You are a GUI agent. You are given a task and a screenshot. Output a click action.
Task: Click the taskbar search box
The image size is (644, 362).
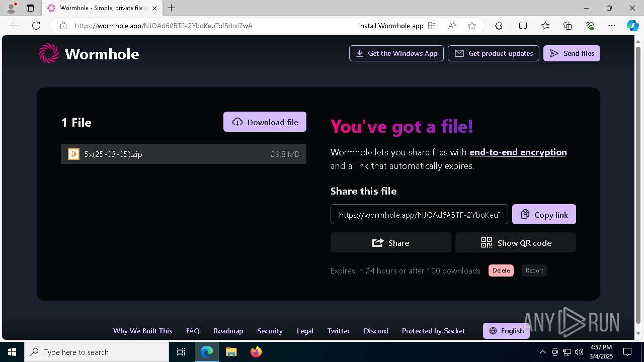click(x=97, y=352)
